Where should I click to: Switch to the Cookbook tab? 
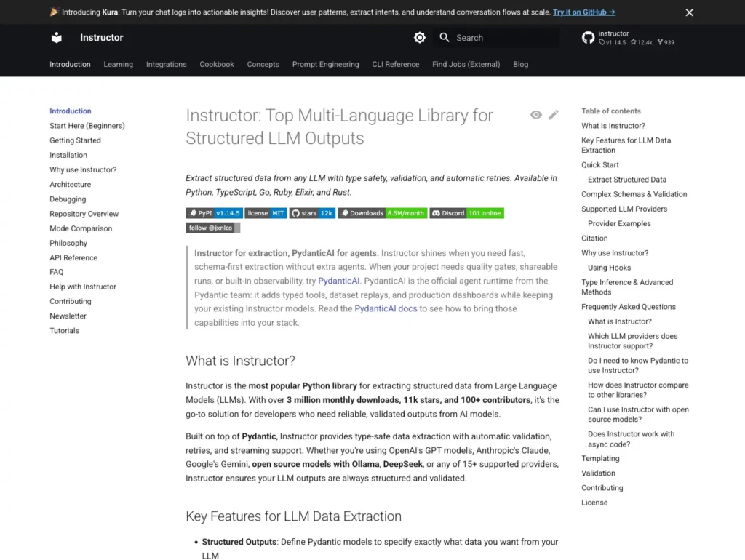(x=216, y=64)
